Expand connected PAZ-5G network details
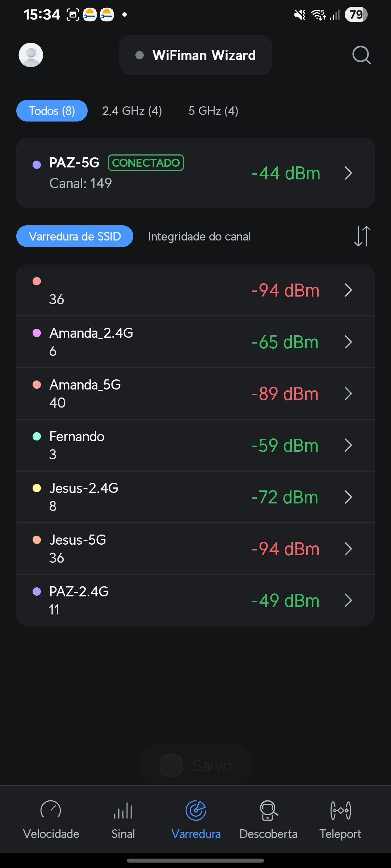The width and height of the screenshot is (391, 868). point(348,173)
